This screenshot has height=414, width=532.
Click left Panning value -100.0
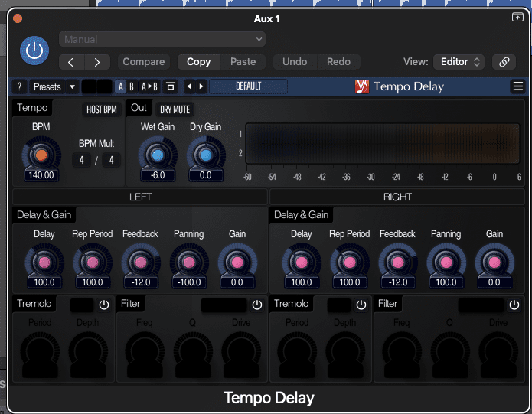click(x=189, y=282)
